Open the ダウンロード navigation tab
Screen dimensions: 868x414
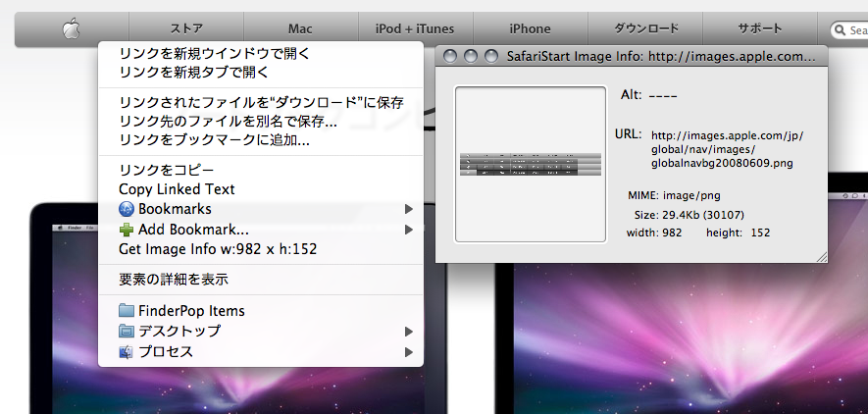[x=645, y=28]
